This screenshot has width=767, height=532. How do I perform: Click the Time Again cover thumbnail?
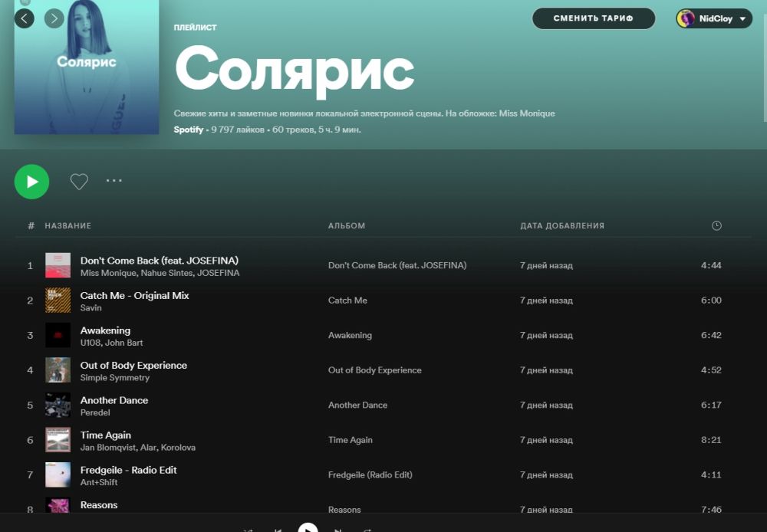coord(58,439)
